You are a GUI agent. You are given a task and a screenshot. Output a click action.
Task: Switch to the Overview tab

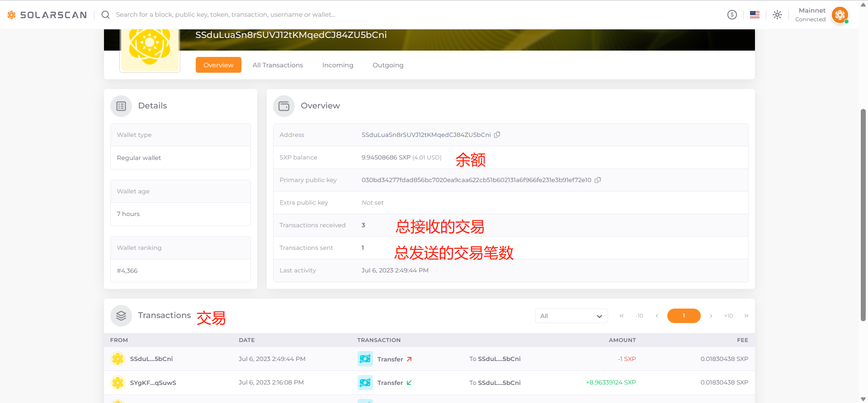(218, 65)
